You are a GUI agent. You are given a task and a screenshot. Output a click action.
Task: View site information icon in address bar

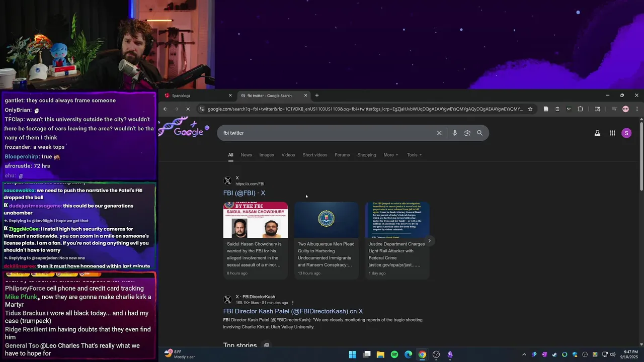[201, 109]
